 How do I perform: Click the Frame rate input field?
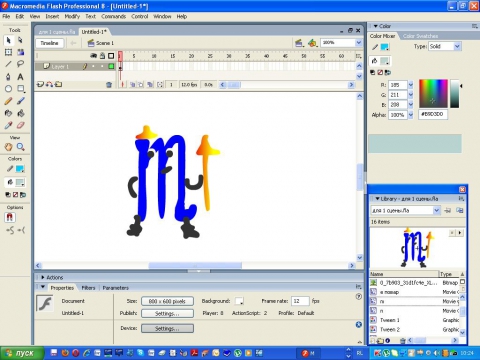point(300,301)
